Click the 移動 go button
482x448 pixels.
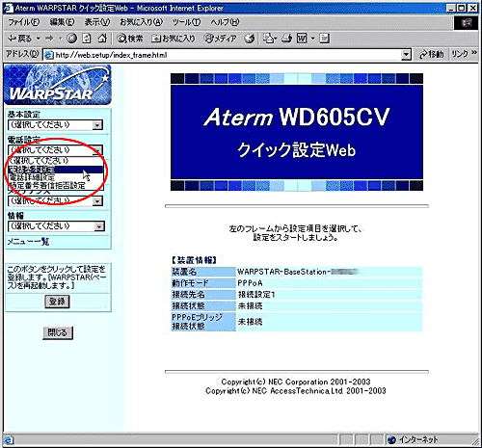point(431,55)
